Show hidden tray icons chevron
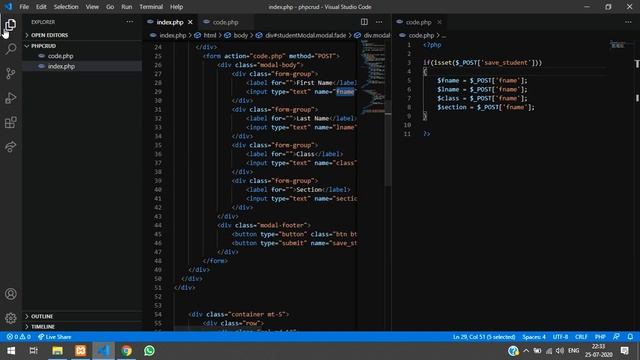Viewport: 640px width, 360px height. tap(526, 351)
